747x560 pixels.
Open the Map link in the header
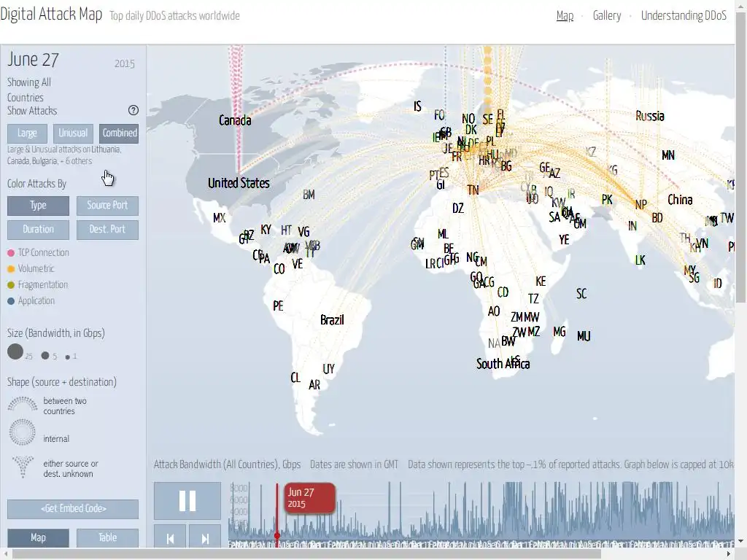tap(565, 16)
